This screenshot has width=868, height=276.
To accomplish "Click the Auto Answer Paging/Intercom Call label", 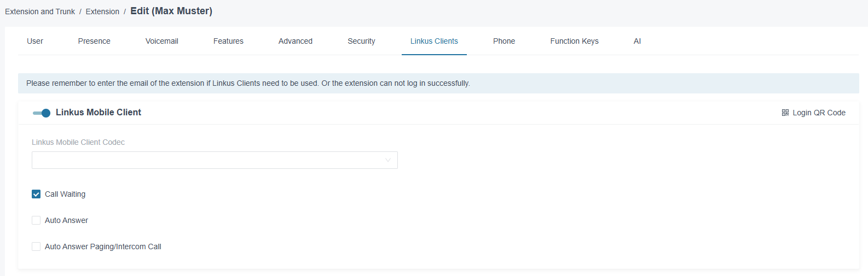I will (x=103, y=246).
